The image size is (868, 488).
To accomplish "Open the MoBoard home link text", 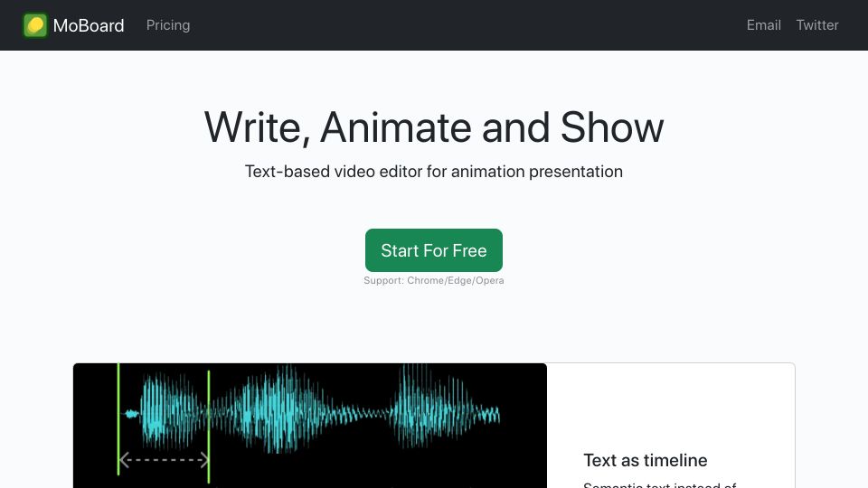I will coord(89,25).
